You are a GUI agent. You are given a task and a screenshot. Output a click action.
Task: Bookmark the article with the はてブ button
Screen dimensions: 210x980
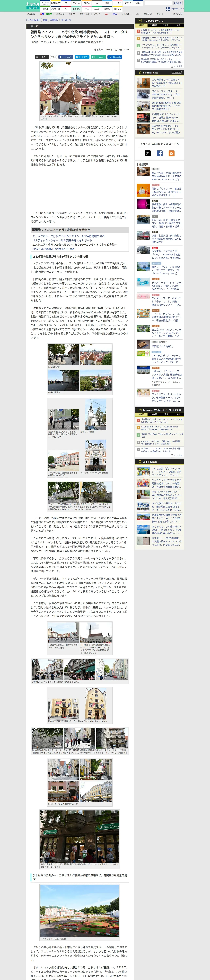[82, 57]
